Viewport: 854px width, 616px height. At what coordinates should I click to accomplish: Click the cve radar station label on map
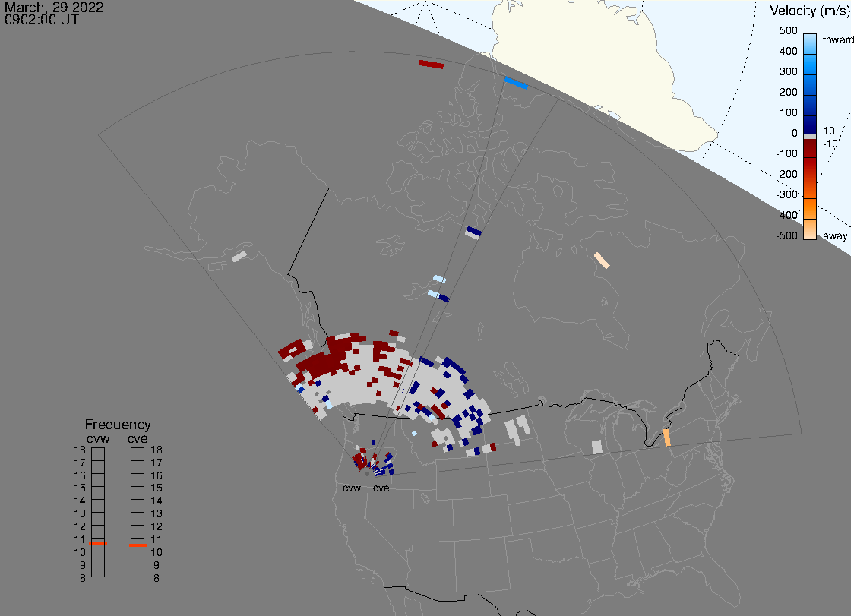click(x=381, y=488)
